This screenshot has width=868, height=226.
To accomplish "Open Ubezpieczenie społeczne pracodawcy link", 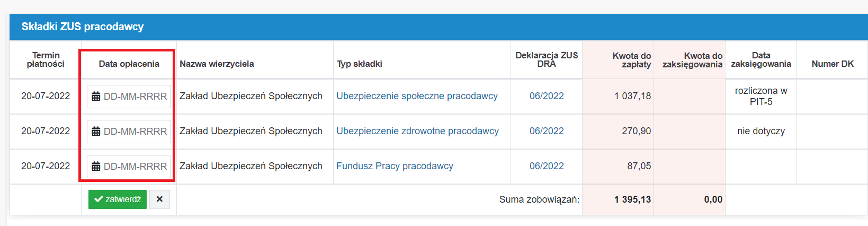I will (417, 96).
